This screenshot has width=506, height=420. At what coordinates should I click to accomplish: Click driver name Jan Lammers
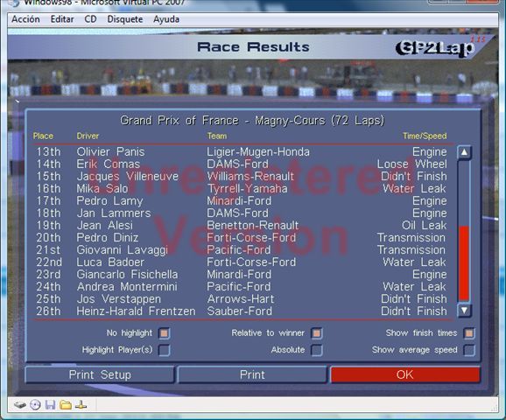coord(114,213)
